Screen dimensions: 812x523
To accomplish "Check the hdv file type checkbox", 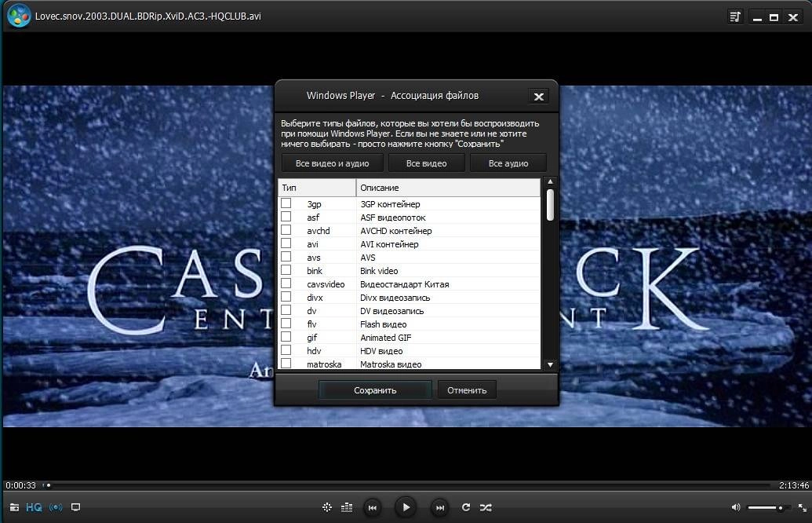I will (286, 350).
